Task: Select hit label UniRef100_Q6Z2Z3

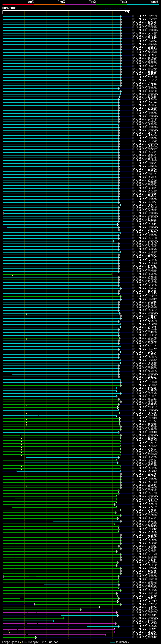Action: (144, 61)
